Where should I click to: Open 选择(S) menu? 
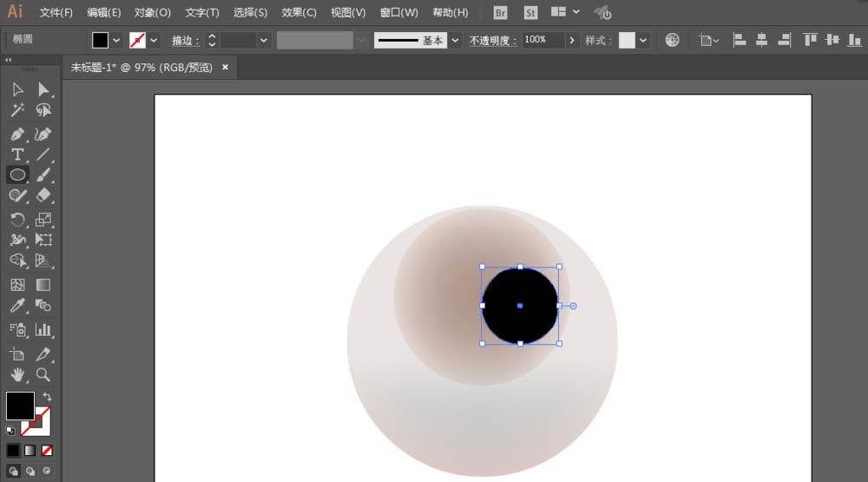click(250, 12)
